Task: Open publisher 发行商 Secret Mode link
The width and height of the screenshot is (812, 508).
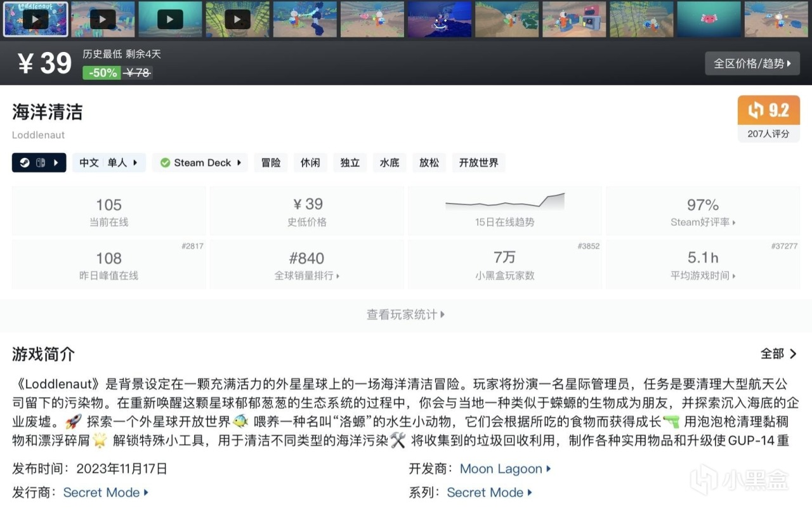Action: point(106,492)
